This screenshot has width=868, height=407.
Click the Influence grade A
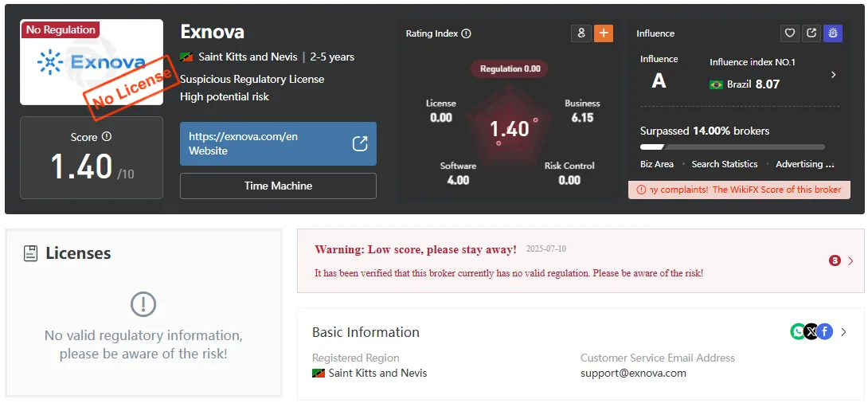(x=659, y=81)
